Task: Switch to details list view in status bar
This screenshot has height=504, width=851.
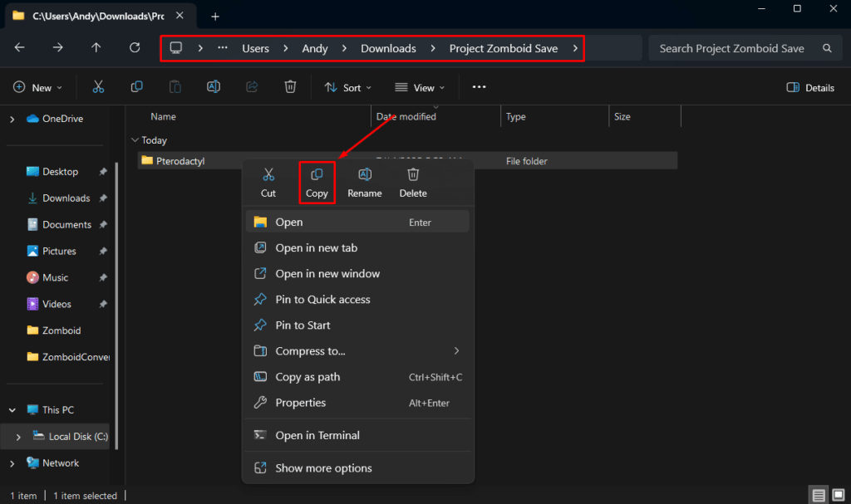Action: pos(819,496)
